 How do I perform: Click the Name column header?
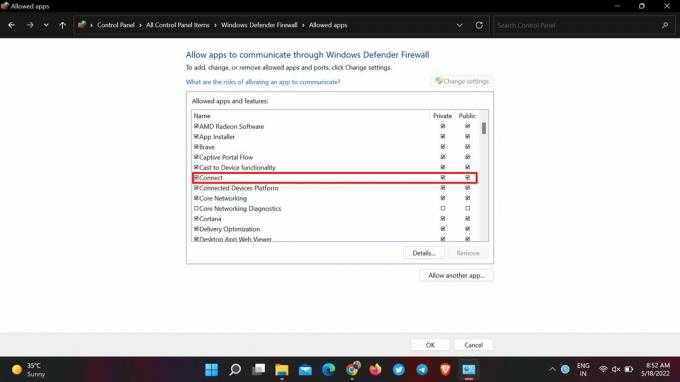[x=202, y=116]
